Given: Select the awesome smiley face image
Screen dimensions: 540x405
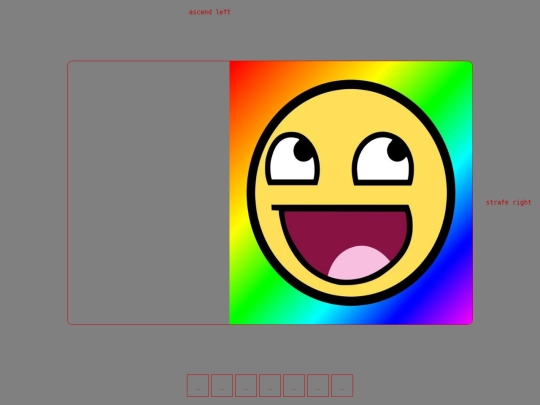Looking at the screenshot, I should pyautogui.click(x=351, y=193).
